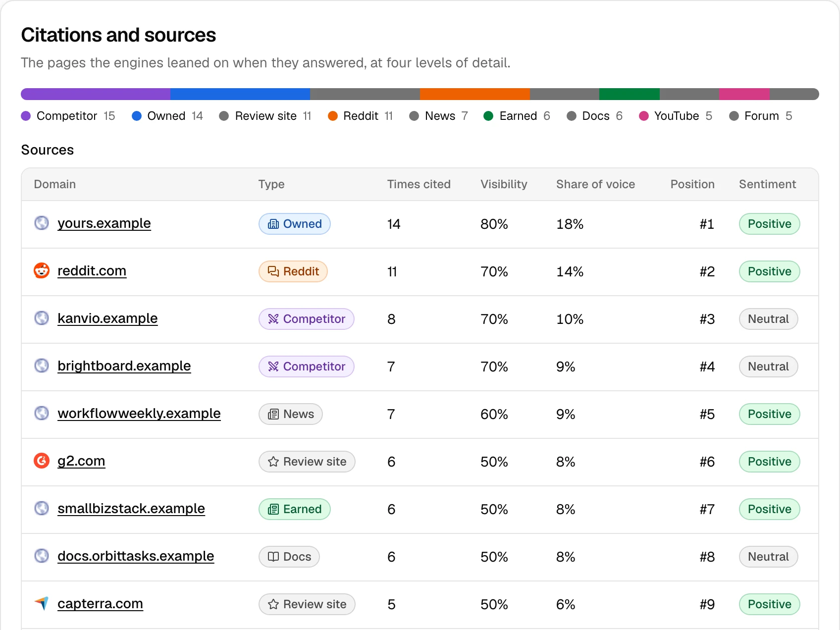Open the docs.orbittasks.example domain link
This screenshot has width=840, height=630.
(136, 556)
